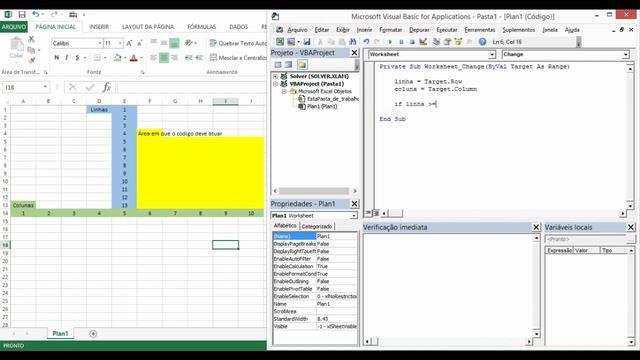This screenshot has height=360, width=640.
Task: Click the insert function fx icon
Action: [107, 87]
